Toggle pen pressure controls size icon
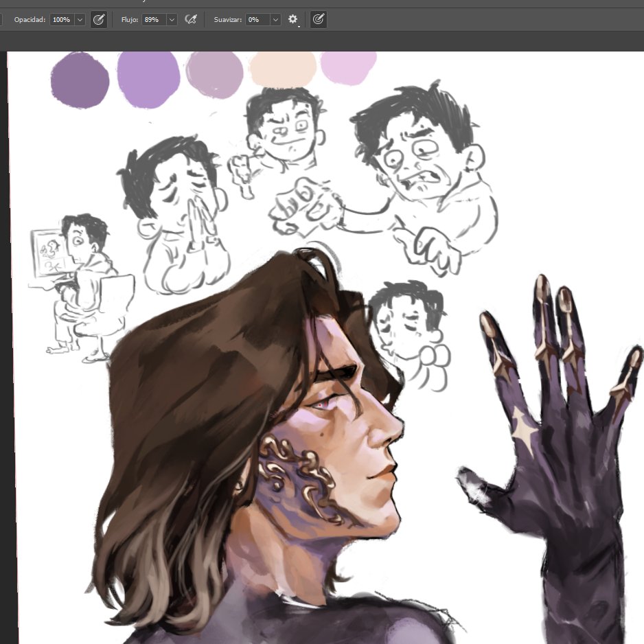644x644 pixels. tap(319, 20)
